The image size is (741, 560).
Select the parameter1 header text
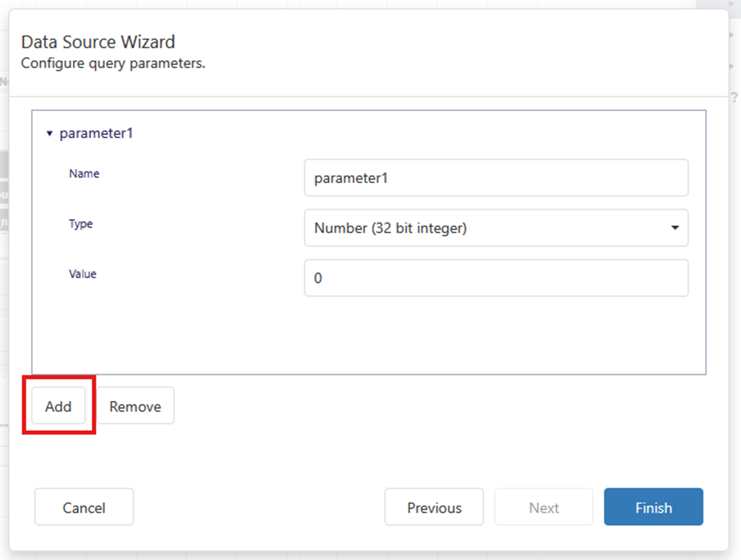pyautogui.click(x=96, y=134)
